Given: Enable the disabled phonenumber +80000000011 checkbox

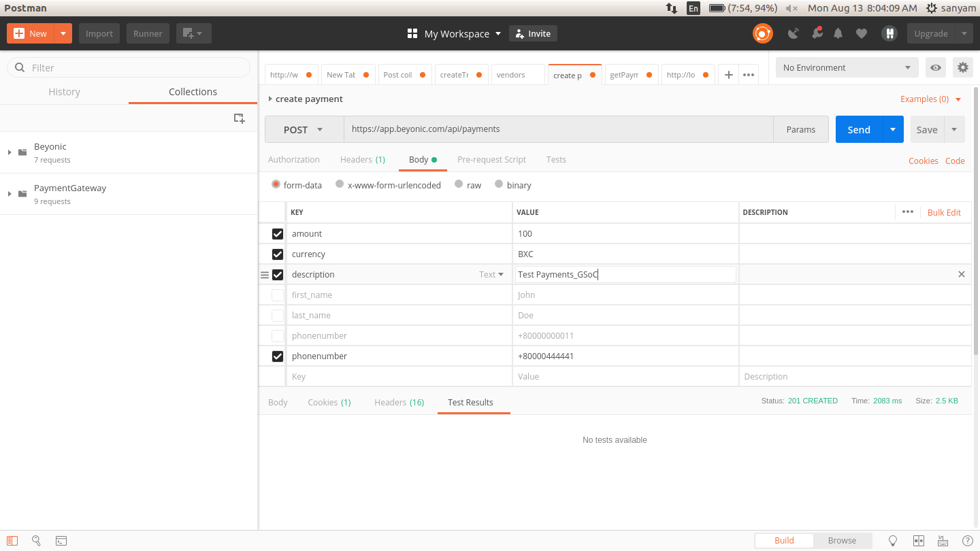Looking at the screenshot, I should tap(278, 336).
